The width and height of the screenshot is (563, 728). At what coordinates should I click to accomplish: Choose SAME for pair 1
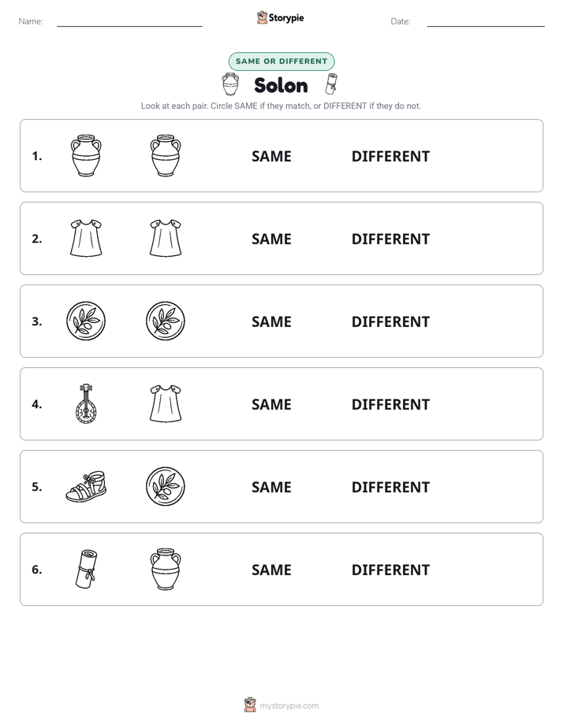[x=271, y=157]
